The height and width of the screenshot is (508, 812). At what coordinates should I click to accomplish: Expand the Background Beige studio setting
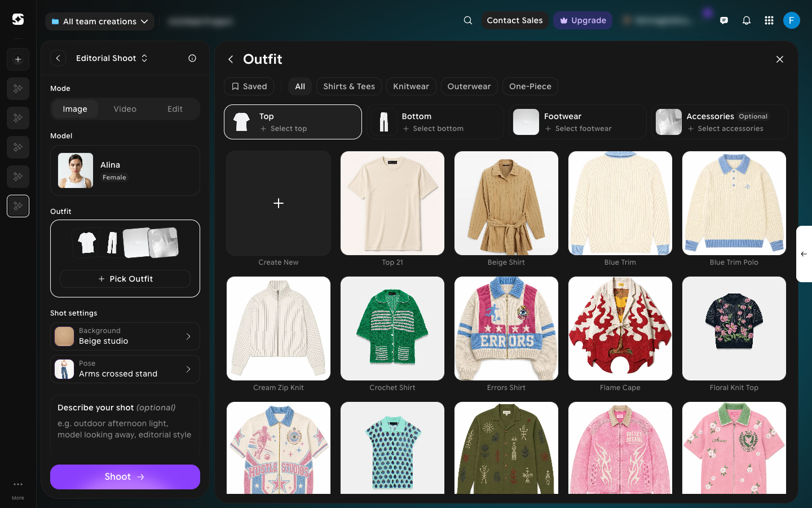point(125,336)
